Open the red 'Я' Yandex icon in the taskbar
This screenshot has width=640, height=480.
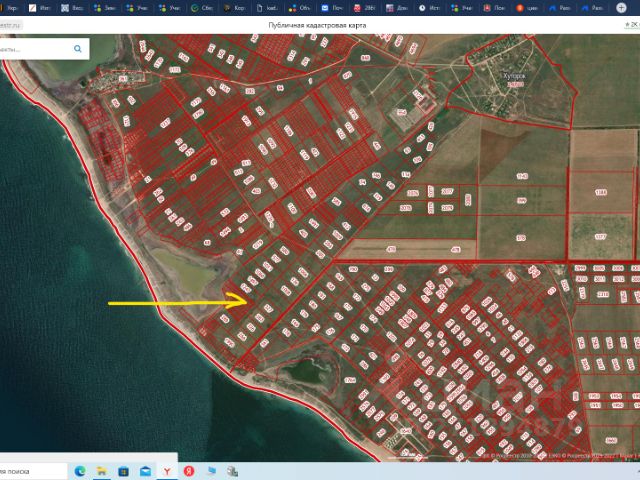click(x=189, y=471)
